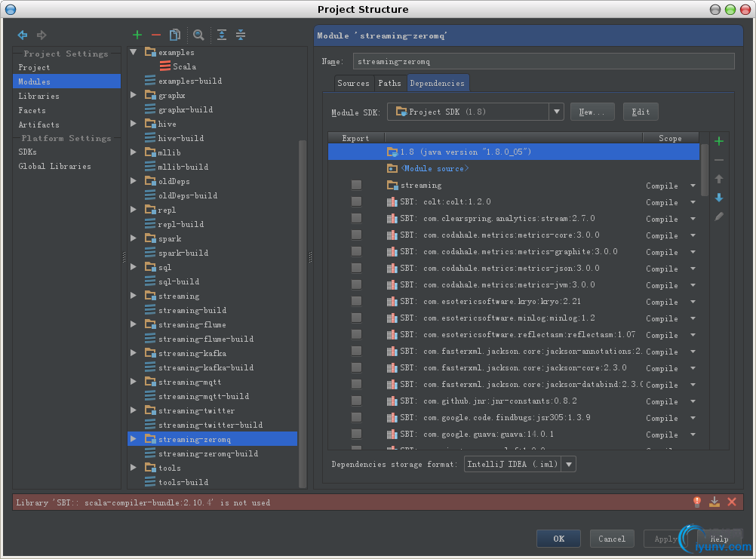Click the lightbulb quick-fix icon in the warning bar

pos(696,502)
